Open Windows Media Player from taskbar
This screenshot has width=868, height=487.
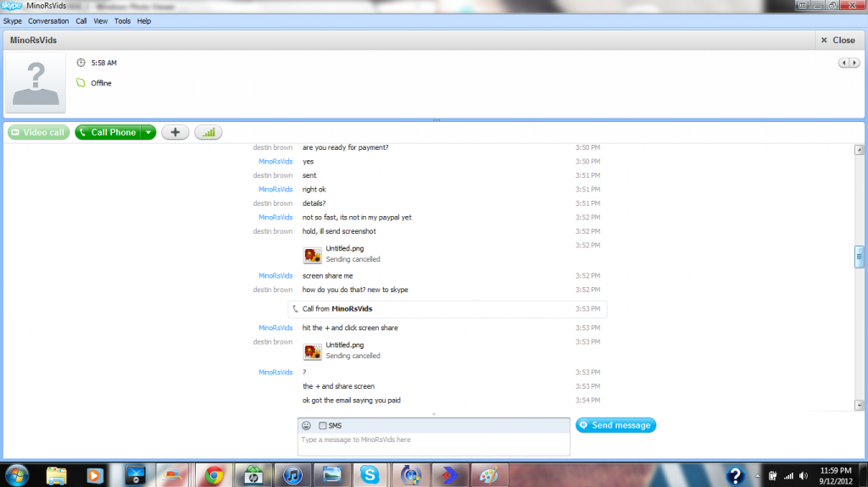pos(95,475)
